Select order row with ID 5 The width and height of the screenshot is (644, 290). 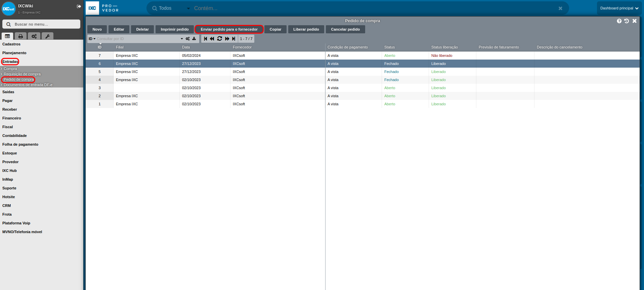362,72
